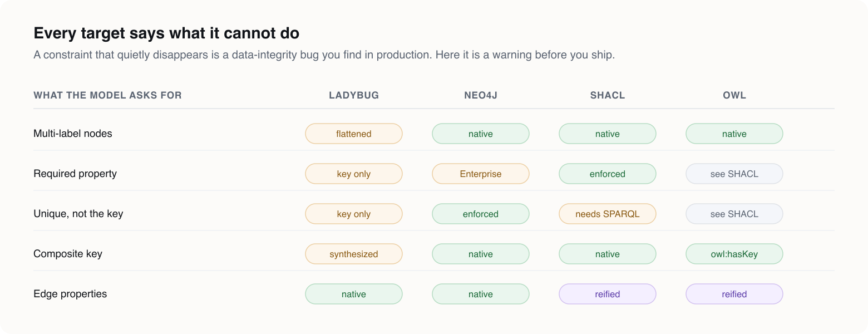The image size is (868, 334).
Task: Click the subtitle sentence about data-integrity bug
Action: pos(324,55)
